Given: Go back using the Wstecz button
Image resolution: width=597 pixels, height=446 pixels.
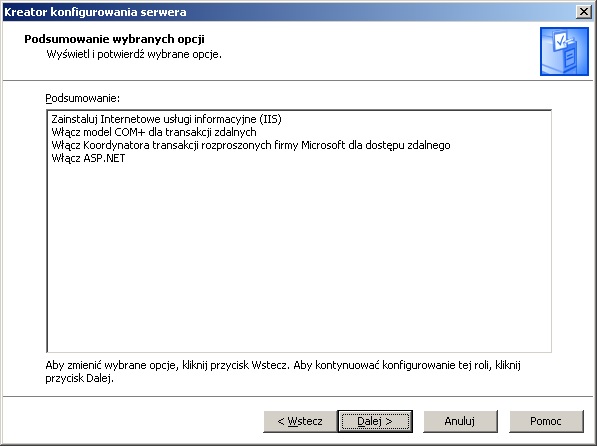Looking at the screenshot, I should pyautogui.click(x=300, y=421).
